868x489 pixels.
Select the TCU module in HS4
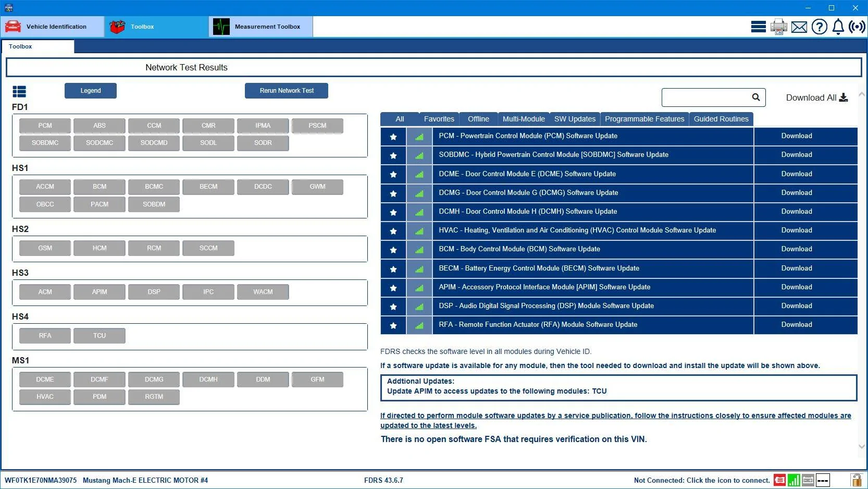click(x=100, y=336)
